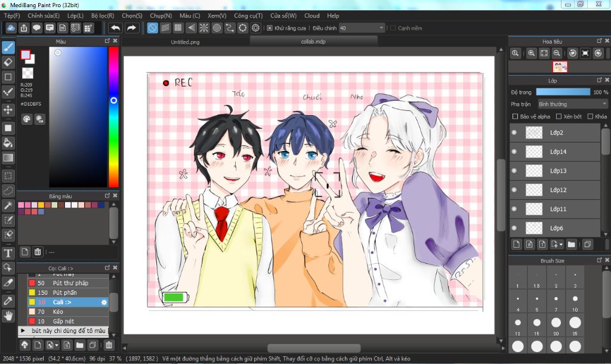
Task: Open the Bộ lọc(R) menu
Action: click(103, 16)
